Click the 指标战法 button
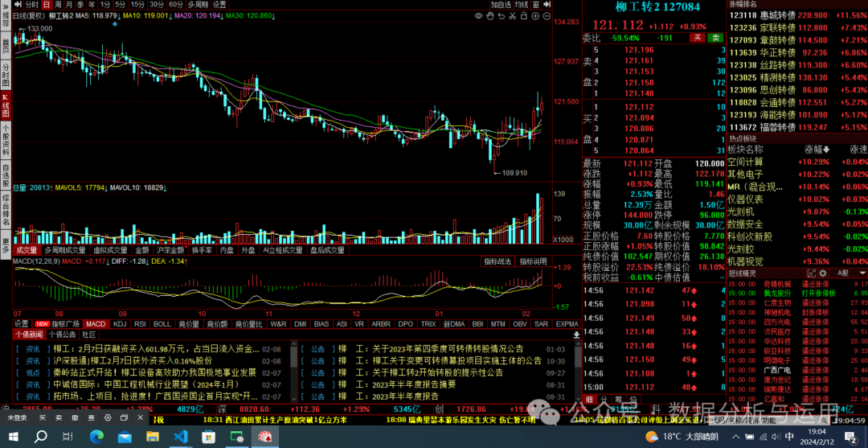The width and height of the screenshot is (868, 448). [x=498, y=261]
